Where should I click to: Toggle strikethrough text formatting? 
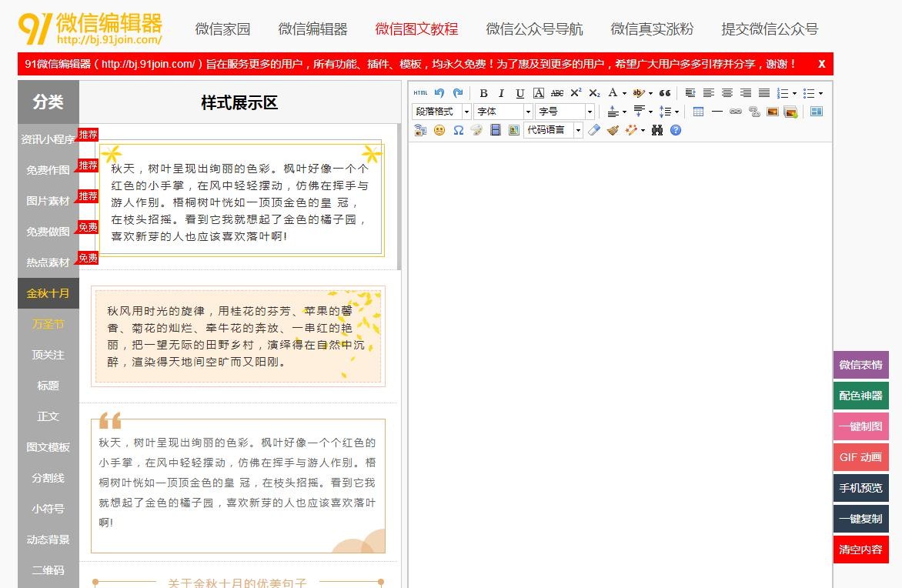557,93
